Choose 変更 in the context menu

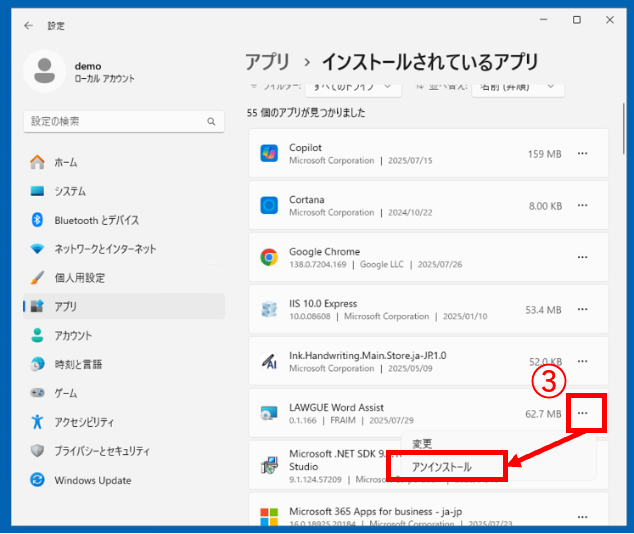click(x=423, y=444)
